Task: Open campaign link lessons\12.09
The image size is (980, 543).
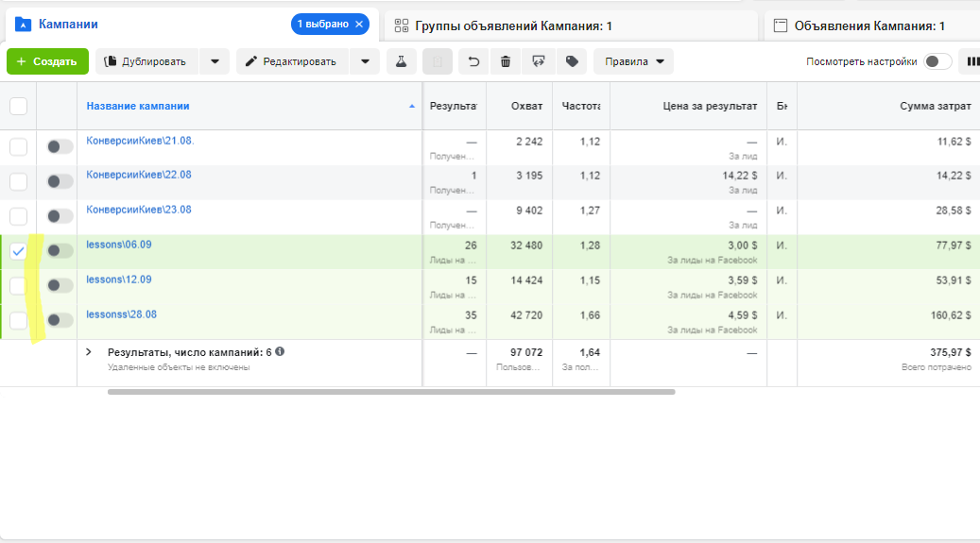Action: (x=119, y=280)
